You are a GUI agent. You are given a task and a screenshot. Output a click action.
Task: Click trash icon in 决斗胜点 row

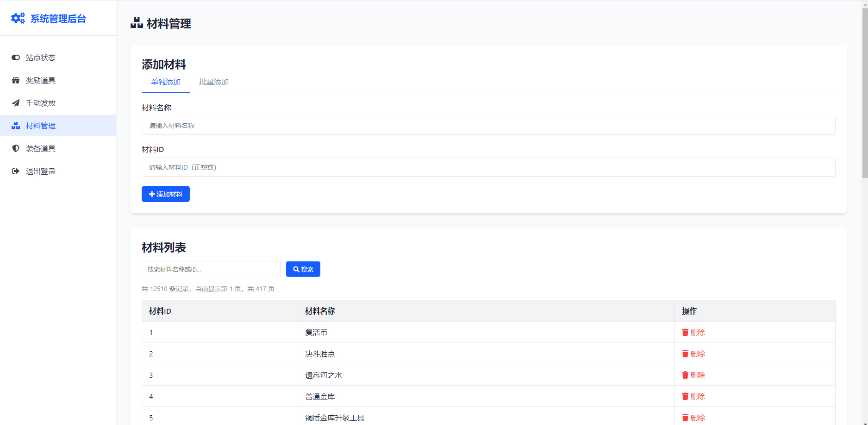(x=685, y=354)
